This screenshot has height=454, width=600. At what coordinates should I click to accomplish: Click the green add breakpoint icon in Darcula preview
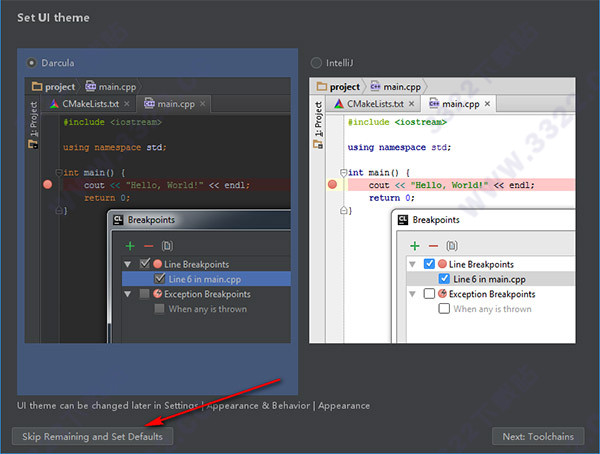(130, 245)
